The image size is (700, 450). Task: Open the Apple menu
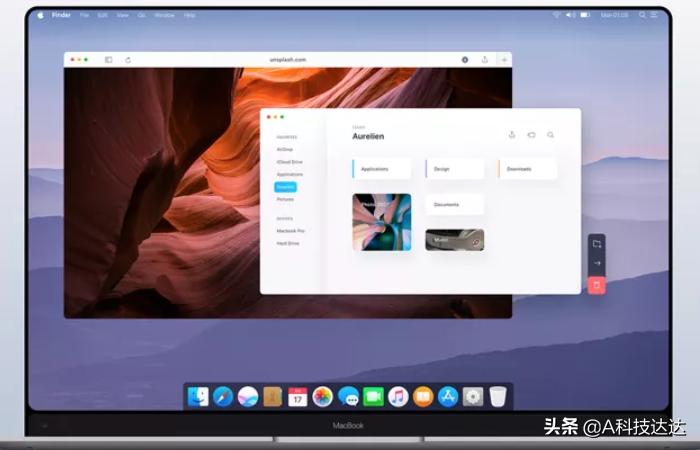pyautogui.click(x=40, y=15)
